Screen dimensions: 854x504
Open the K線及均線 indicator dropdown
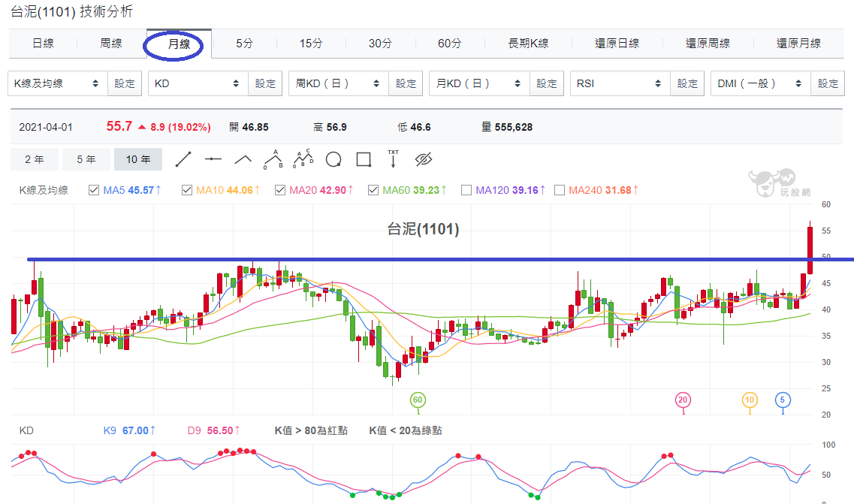pos(58,83)
